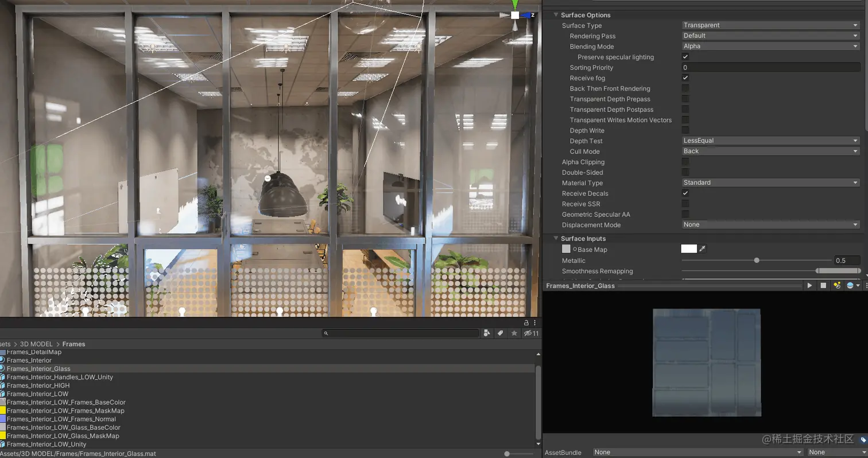
Task: Enable Depth Write checkbox
Action: click(685, 130)
